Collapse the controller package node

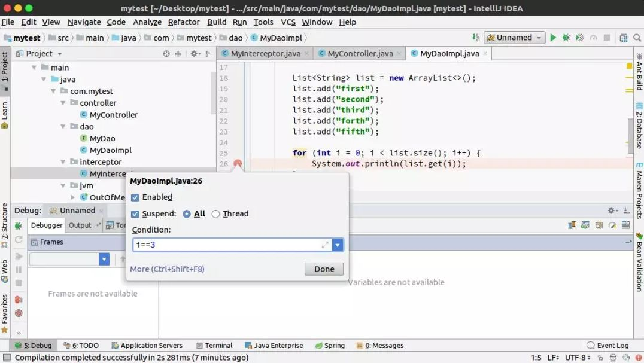[x=63, y=103]
